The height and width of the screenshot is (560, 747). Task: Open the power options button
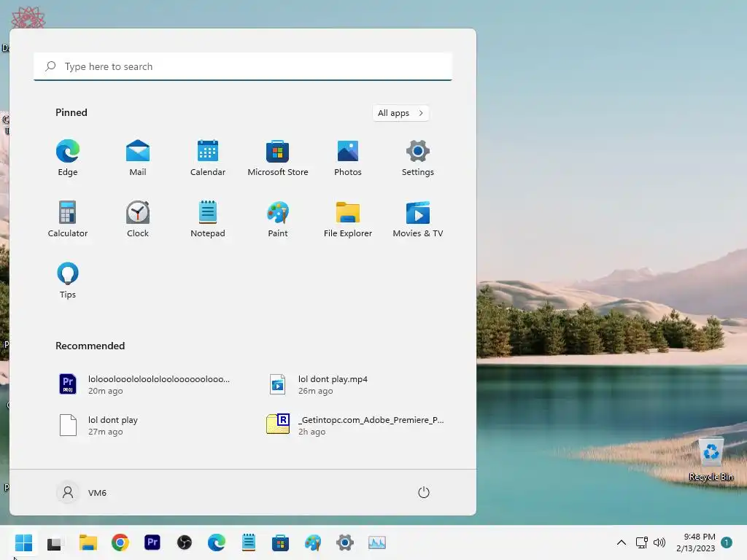click(x=424, y=492)
